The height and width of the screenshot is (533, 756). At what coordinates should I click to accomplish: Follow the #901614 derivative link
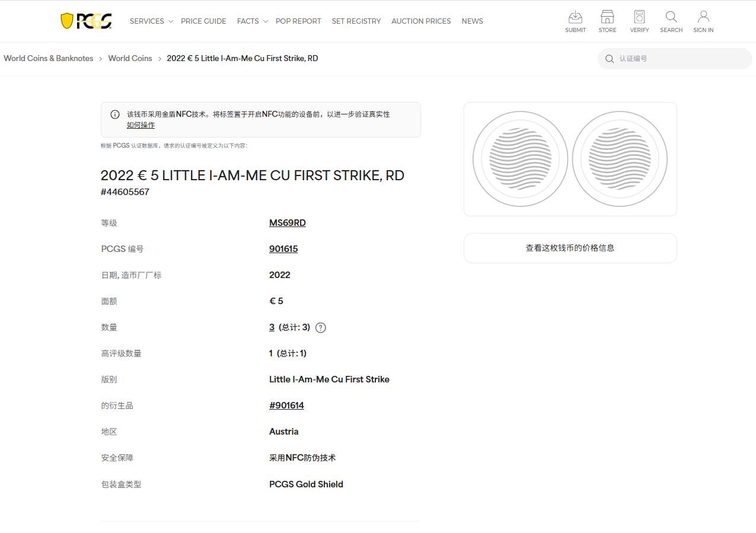(x=286, y=405)
